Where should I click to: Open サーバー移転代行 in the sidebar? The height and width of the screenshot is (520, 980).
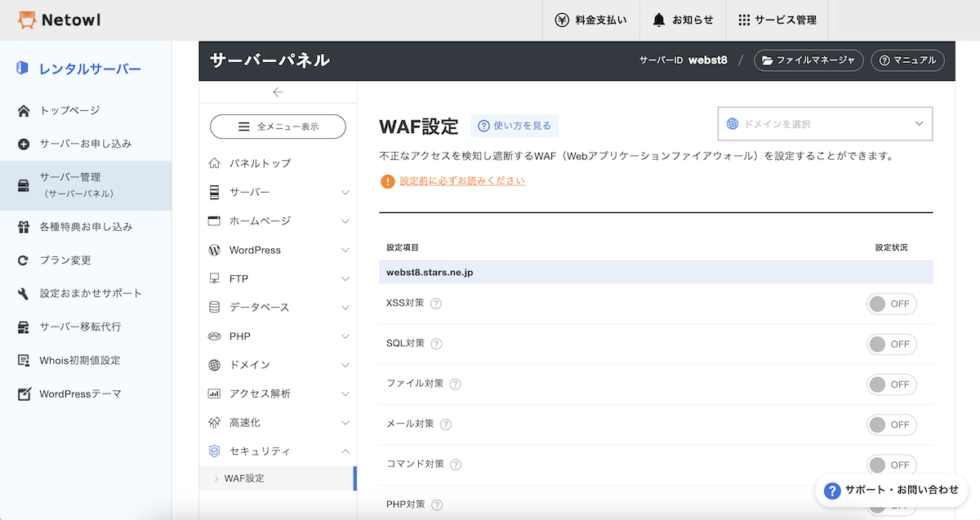(x=86, y=327)
